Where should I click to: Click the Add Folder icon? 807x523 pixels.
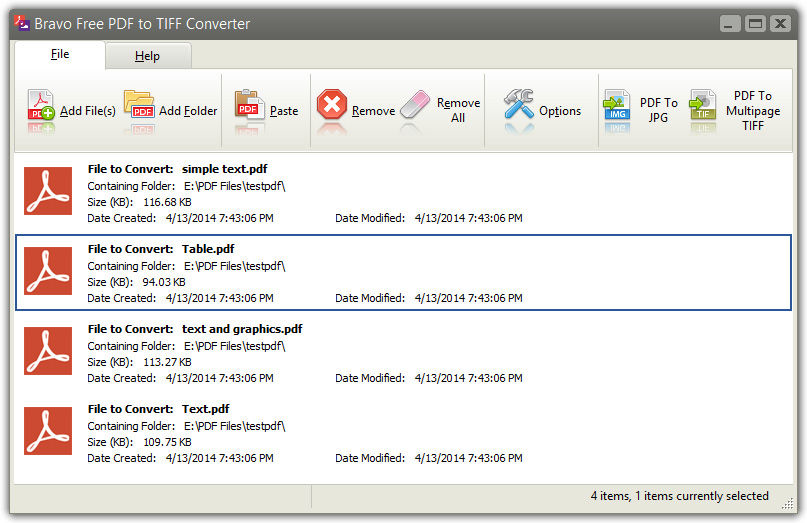139,104
